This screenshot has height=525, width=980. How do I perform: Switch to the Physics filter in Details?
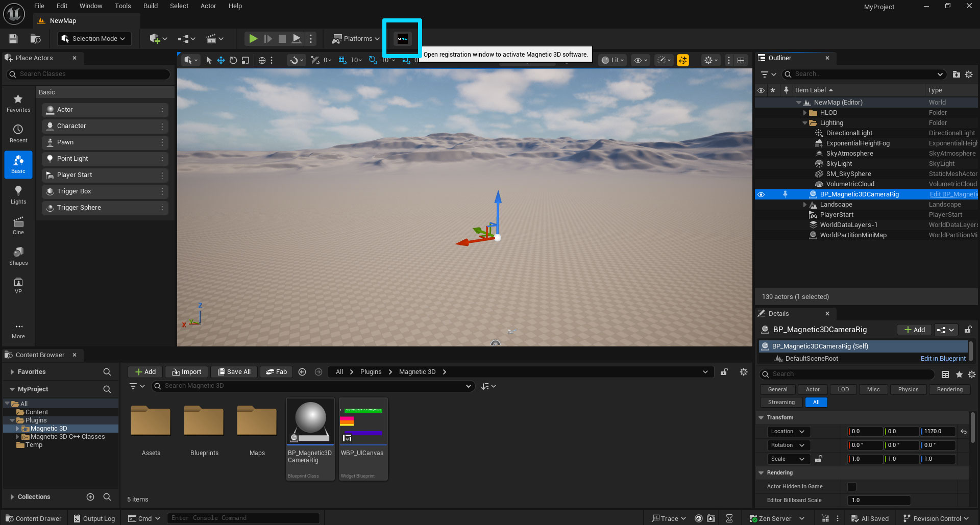(908, 389)
